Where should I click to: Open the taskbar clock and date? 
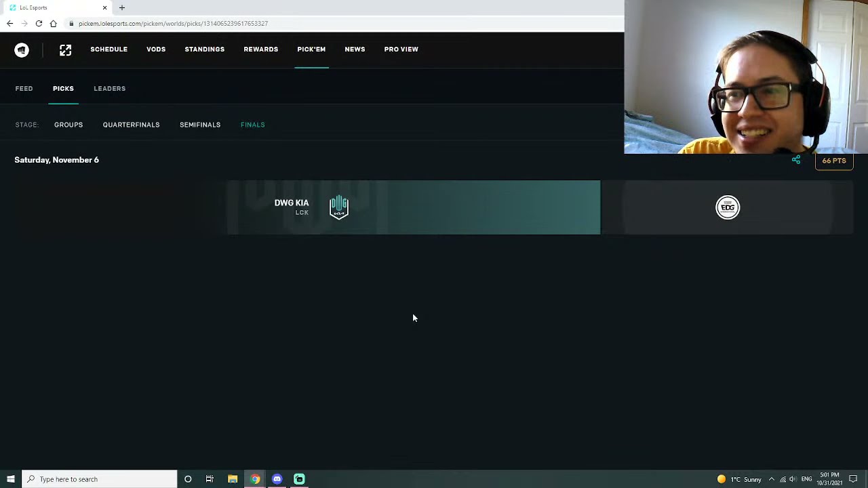(x=829, y=479)
